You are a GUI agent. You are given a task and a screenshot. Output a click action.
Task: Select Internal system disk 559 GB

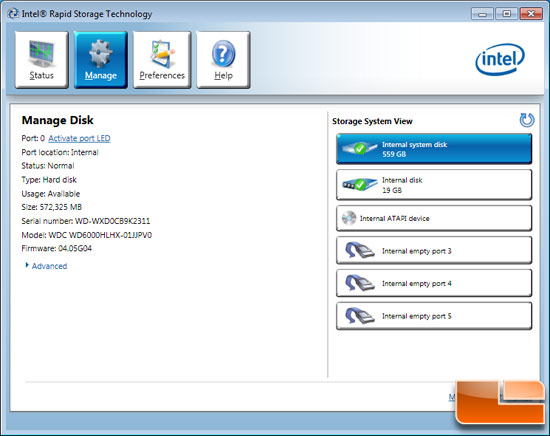click(x=434, y=149)
